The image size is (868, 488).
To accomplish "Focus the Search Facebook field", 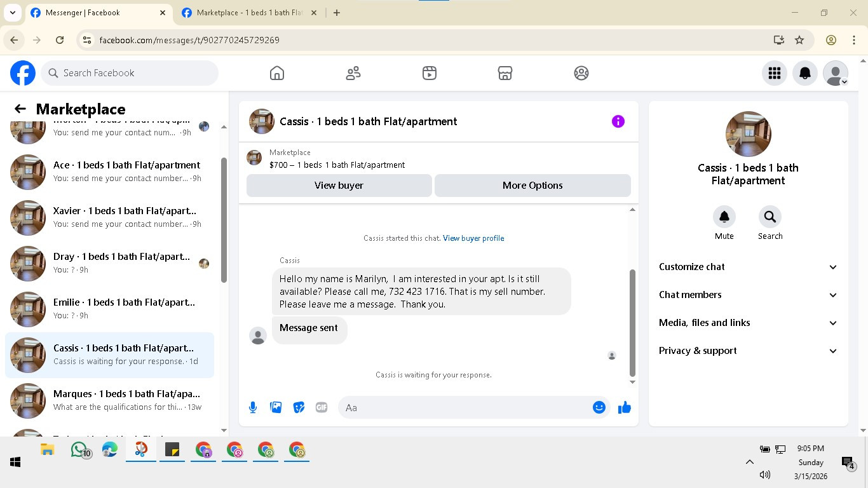I will tap(130, 73).
